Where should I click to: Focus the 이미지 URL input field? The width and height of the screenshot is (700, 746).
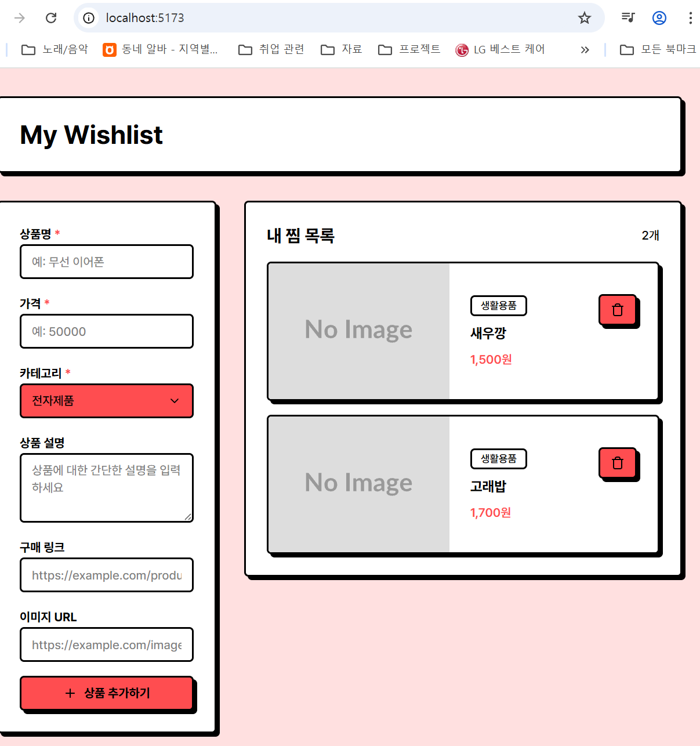click(x=107, y=644)
